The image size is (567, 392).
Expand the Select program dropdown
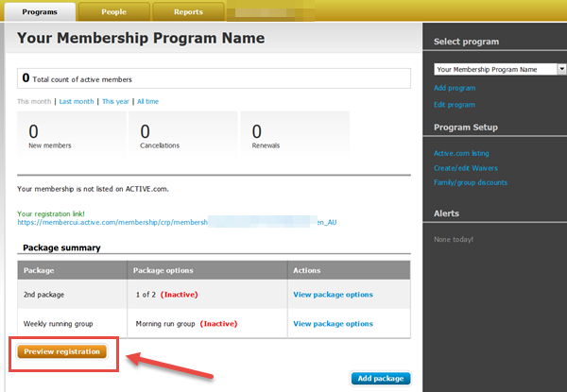pos(500,69)
